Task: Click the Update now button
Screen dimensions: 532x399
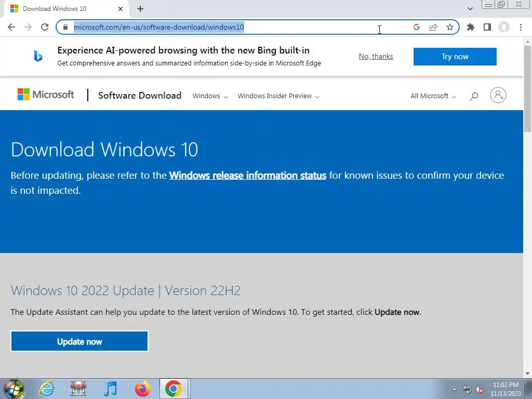Action: pyautogui.click(x=79, y=341)
